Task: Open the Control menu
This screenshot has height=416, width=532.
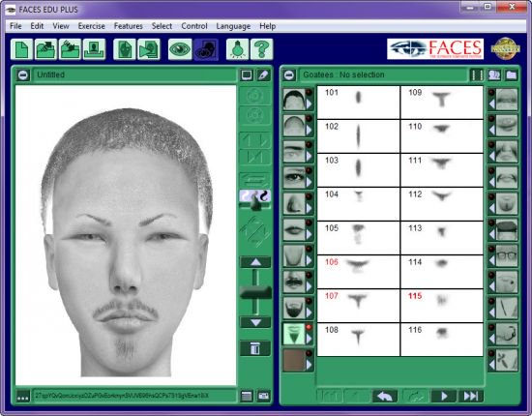Action: coord(194,26)
